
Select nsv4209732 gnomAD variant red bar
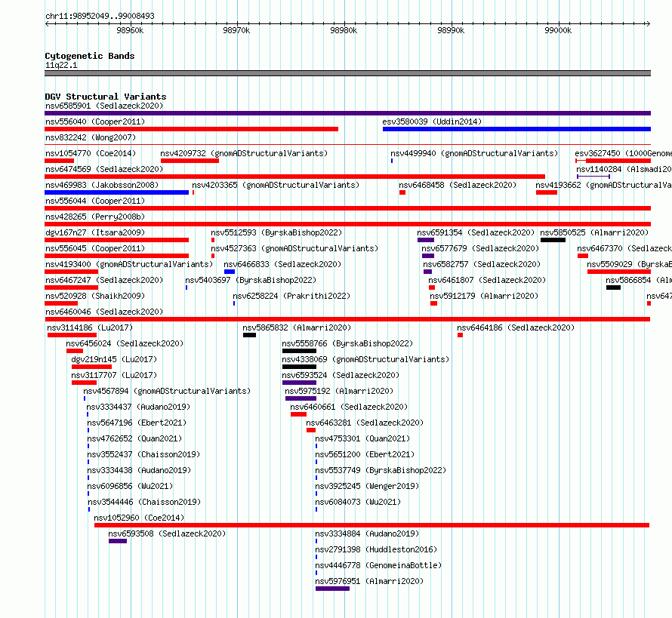[x=190, y=161]
